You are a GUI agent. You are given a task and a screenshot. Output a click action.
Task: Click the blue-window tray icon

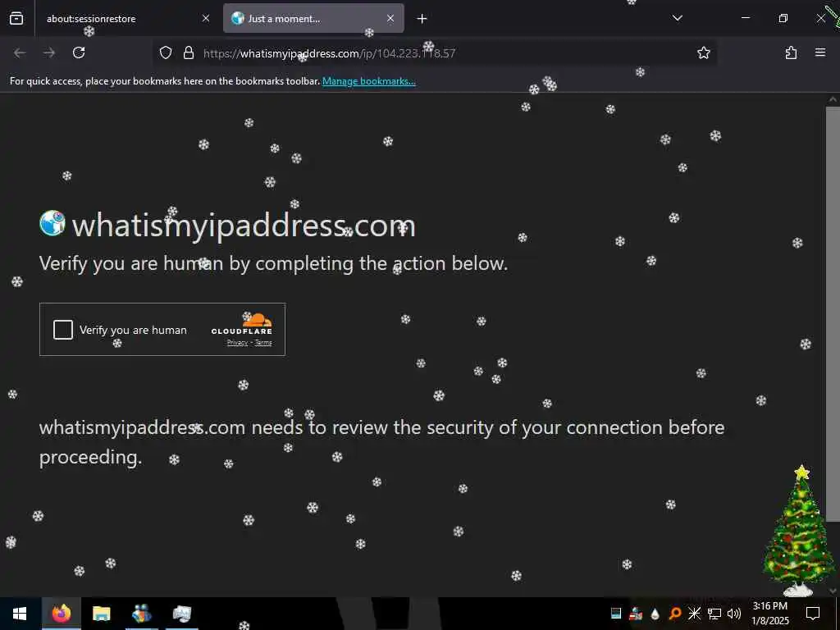(x=616, y=614)
